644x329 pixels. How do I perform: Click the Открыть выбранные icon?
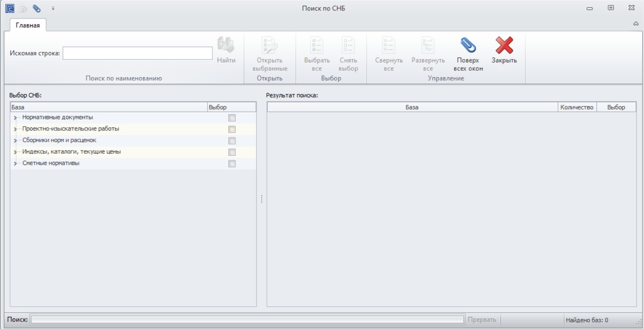[269, 45]
